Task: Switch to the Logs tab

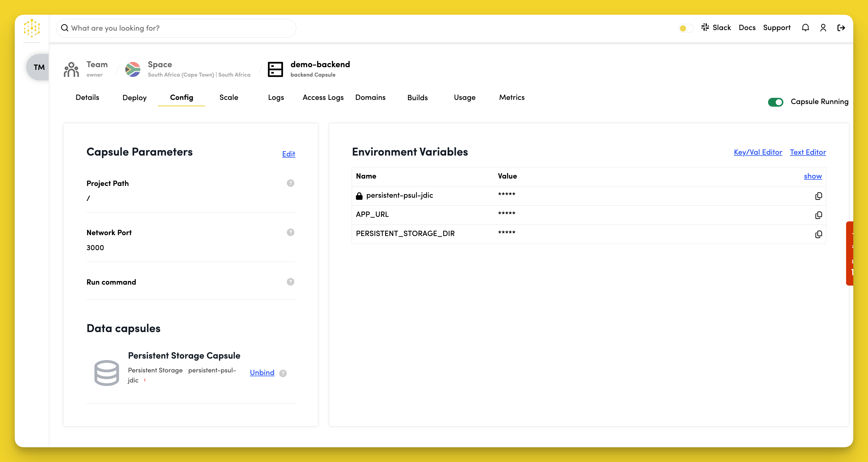Action: pyautogui.click(x=276, y=98)
